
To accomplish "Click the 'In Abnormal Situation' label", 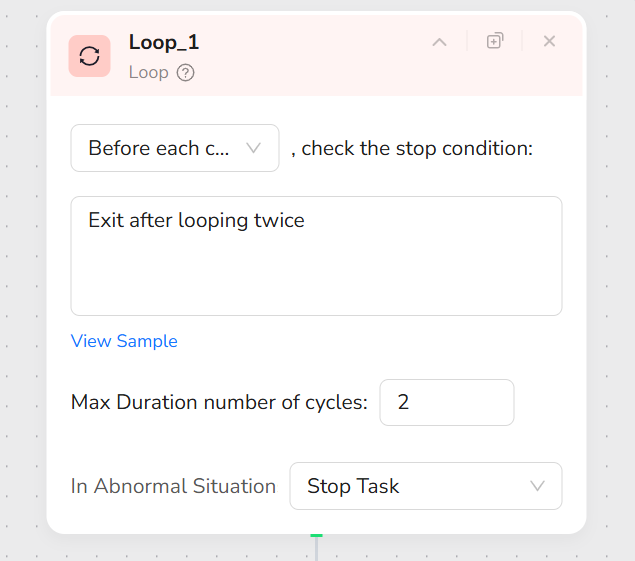I will 173,486.
